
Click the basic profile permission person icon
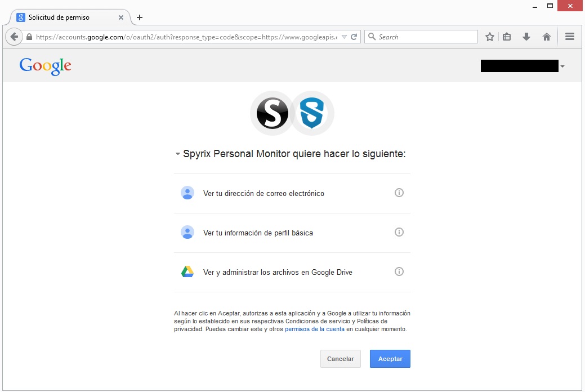point(187,232)
